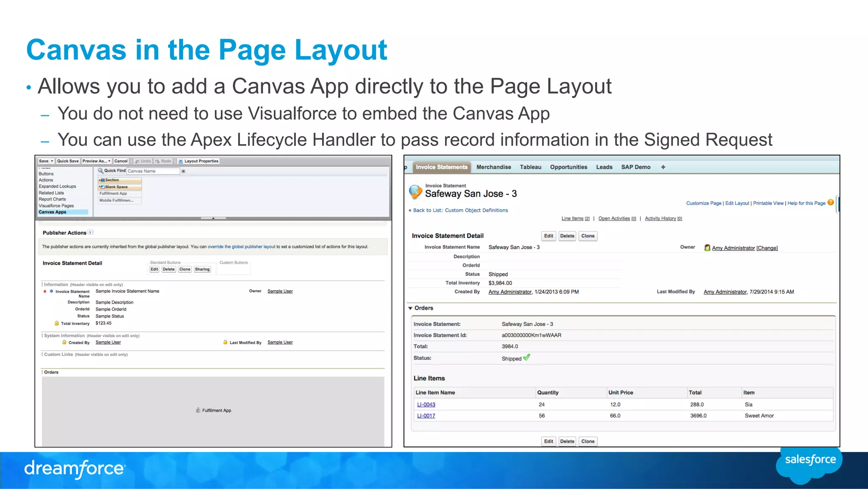Click the Canvas Name Quick Find field
The height and width of the screenshot is (489, 868).
[153, 171]
